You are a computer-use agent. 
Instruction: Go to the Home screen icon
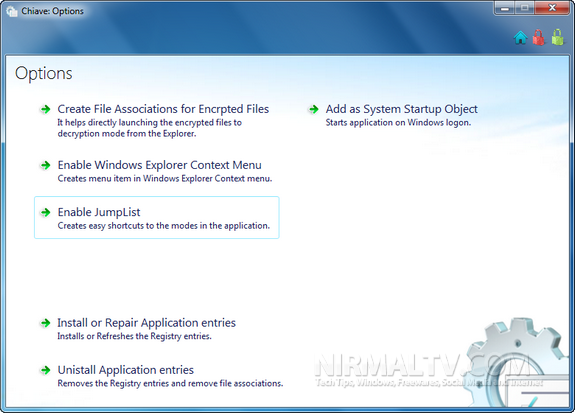[x=520, y=37]
